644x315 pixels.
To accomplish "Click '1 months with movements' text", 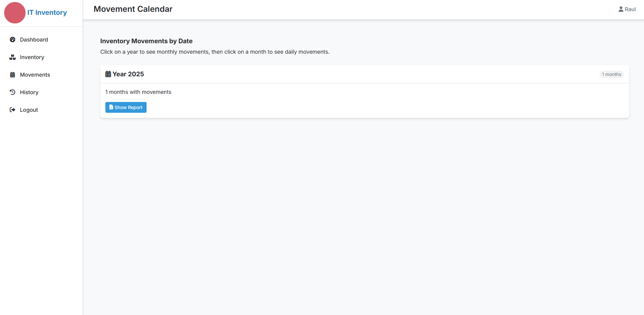I will pyautogui.click(x=138, y=92).
